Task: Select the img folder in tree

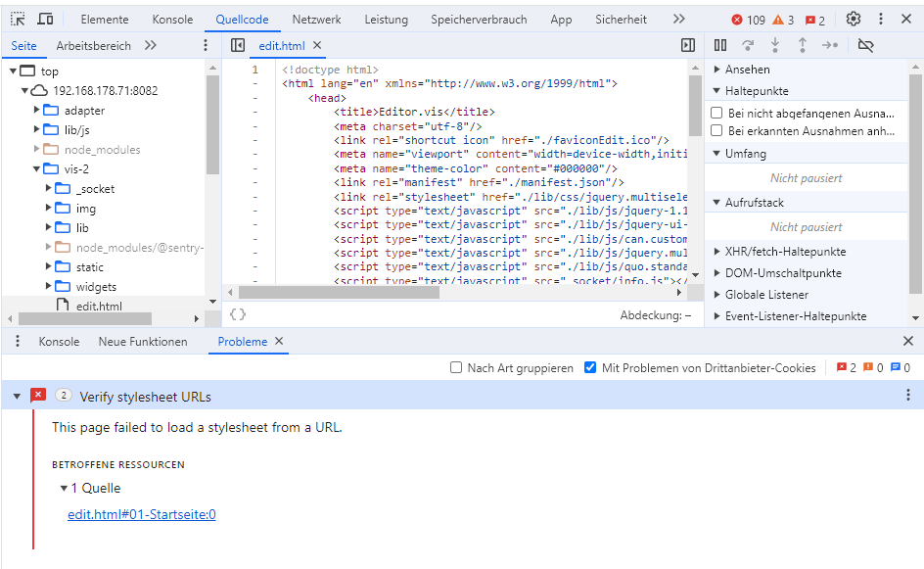Action: coord(85,209)
